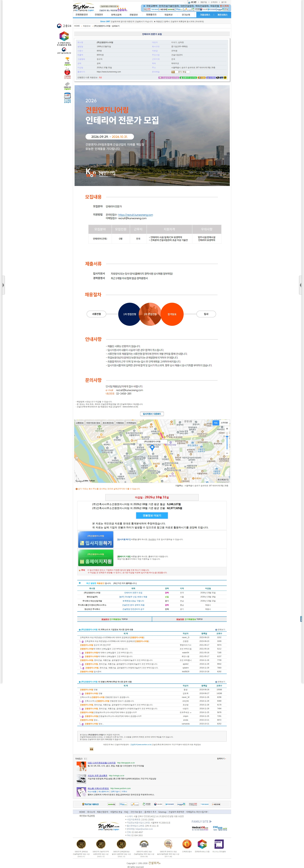304x868 pixels.
Task: Zoom out the map with minus
Action: tap(227, 454)
